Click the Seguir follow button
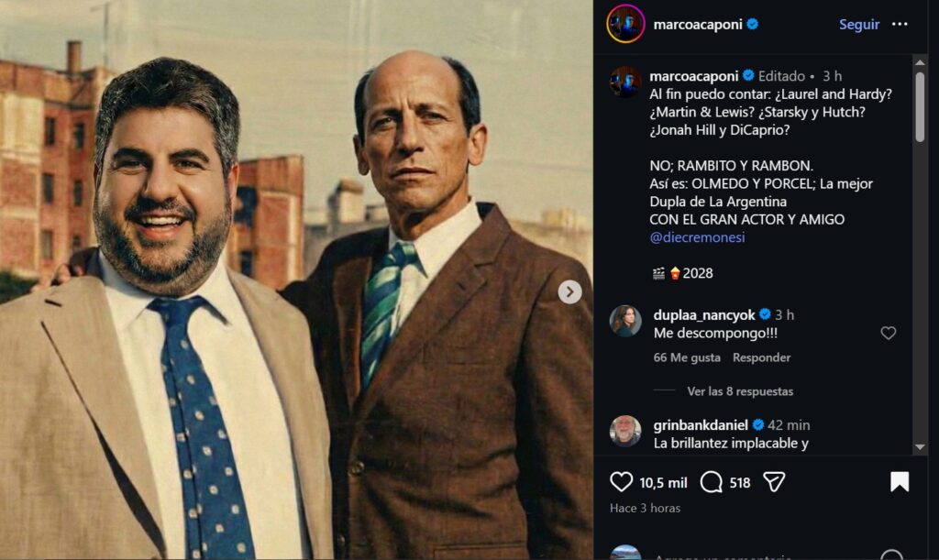The image size is (939, 560). pos(858,25)
